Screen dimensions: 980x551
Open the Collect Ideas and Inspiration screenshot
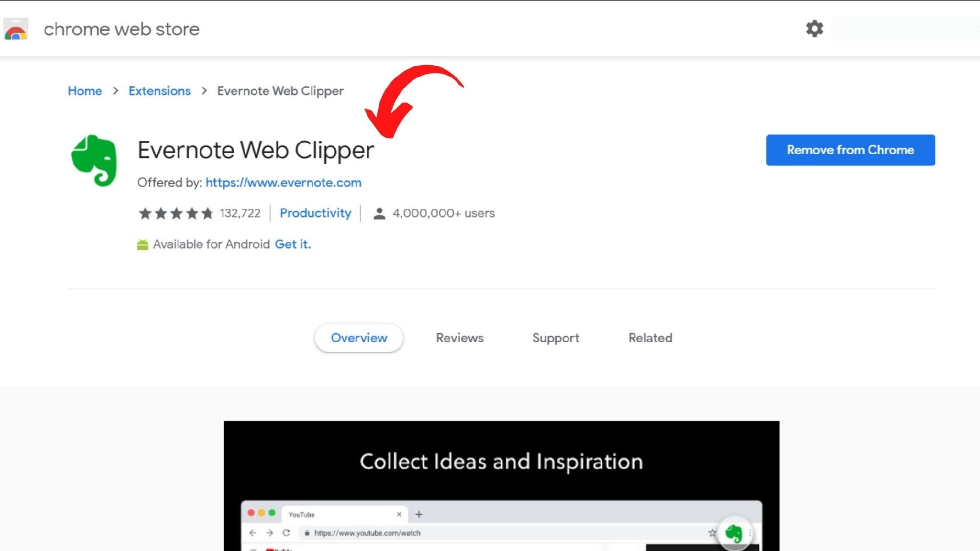coord(501,486)
